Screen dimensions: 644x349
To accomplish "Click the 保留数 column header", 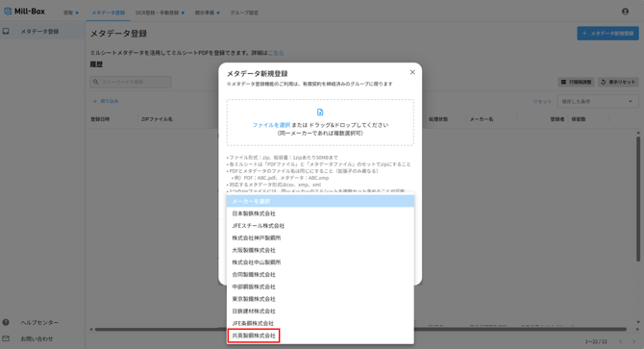I will point(579,119).
